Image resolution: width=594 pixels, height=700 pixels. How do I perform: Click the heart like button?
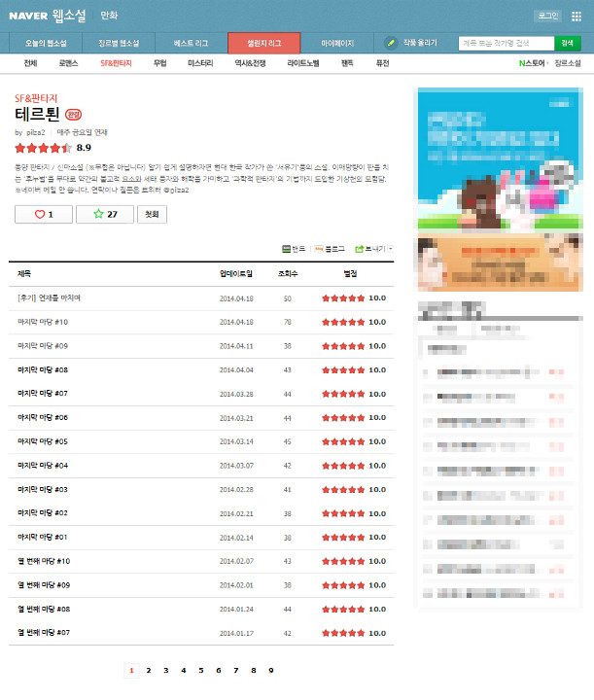[x=44, y=214]
